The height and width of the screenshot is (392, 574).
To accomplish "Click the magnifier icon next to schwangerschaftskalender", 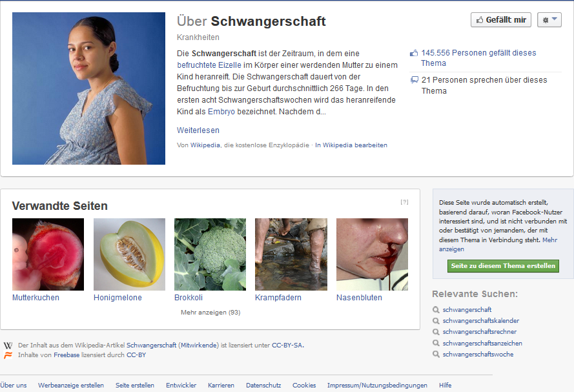I will point(436,320).
